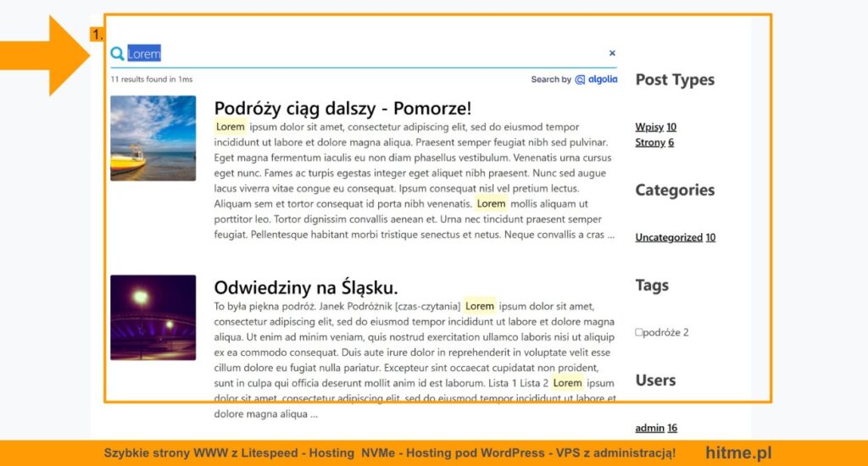Click the Post Types heading
Screen dimensions: 868x466
[675, 80]
